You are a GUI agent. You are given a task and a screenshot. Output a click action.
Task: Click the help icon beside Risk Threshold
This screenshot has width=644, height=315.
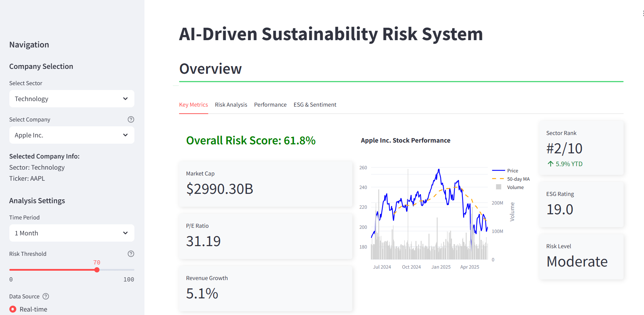click(131, 254)
